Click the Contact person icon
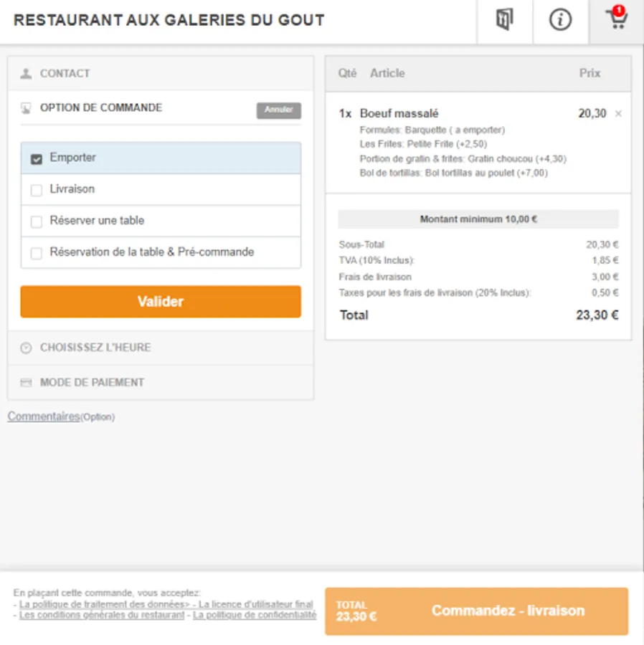 (27, 74)
